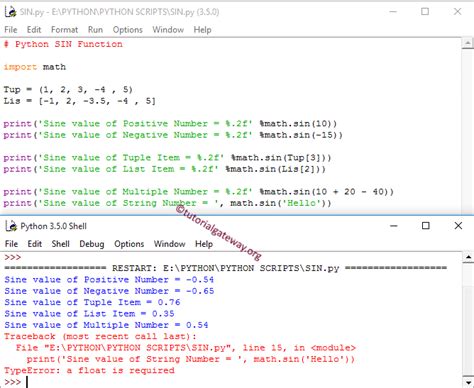Image resolution: width=474 pixels, height=388 pixels.
Task: Click 'Traceback (most recent call last):' line
Action: 100,336
